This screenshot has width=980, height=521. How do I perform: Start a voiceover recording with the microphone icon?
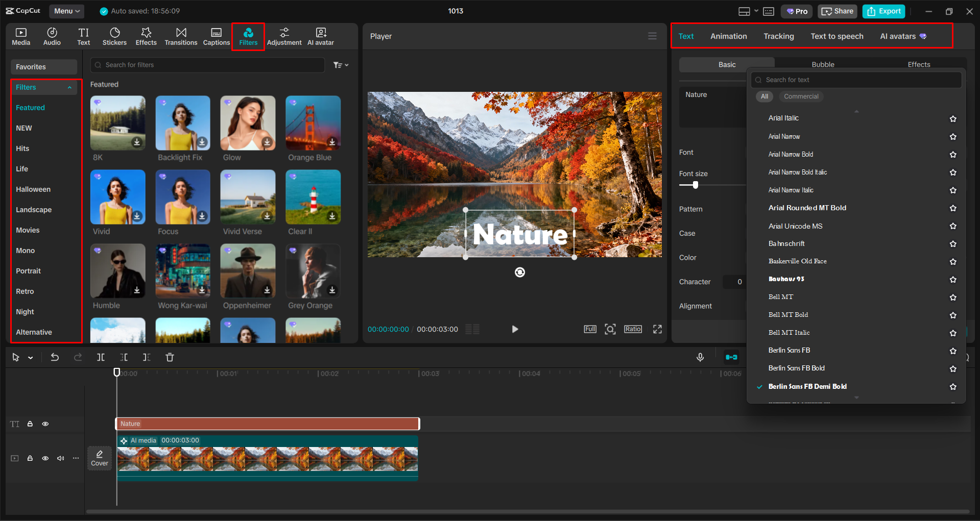[x=700, y=357]
